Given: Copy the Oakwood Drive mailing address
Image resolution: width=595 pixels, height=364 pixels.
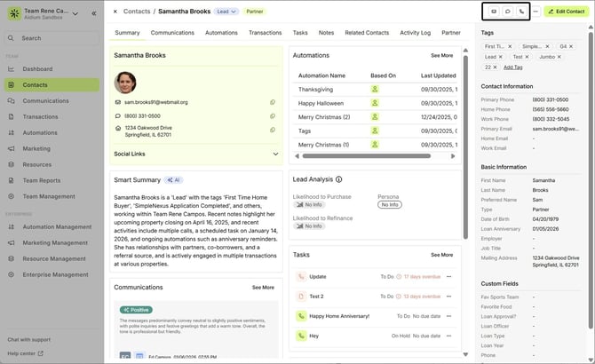Looking at the screenshot, I should tap(273, 128).
